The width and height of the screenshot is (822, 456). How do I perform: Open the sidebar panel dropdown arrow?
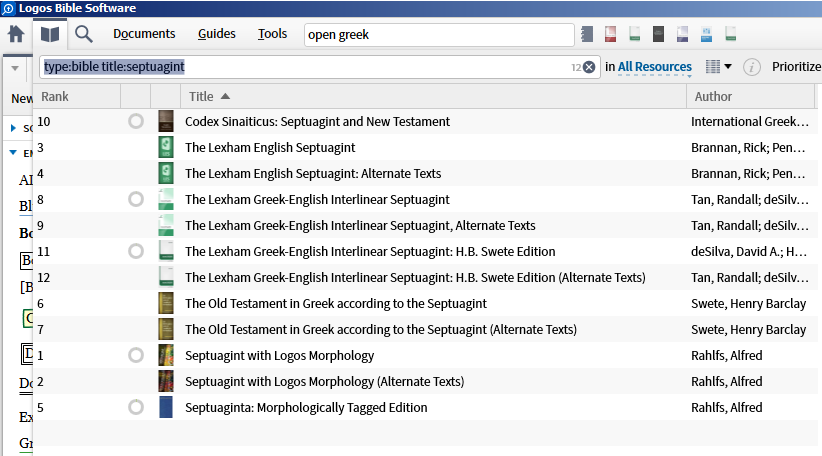pos(15,68)
